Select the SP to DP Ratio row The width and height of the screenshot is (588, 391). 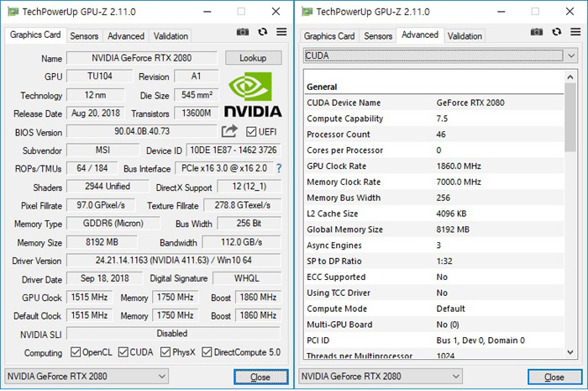pyautogui.click(x=433, y=262)
